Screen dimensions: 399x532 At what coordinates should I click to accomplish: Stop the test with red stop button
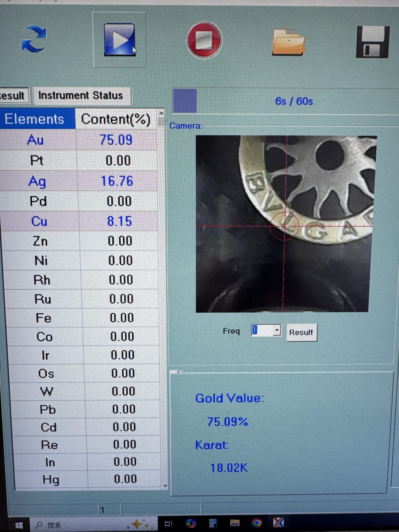click(x=205, y=40)
